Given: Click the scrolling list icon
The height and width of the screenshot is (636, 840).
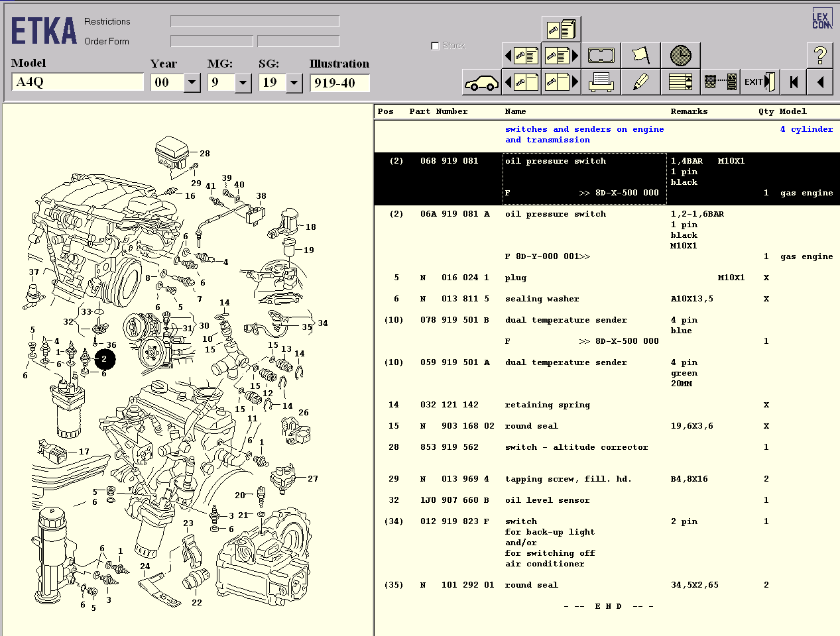Looking at the screenshot, I should point(680,82).
